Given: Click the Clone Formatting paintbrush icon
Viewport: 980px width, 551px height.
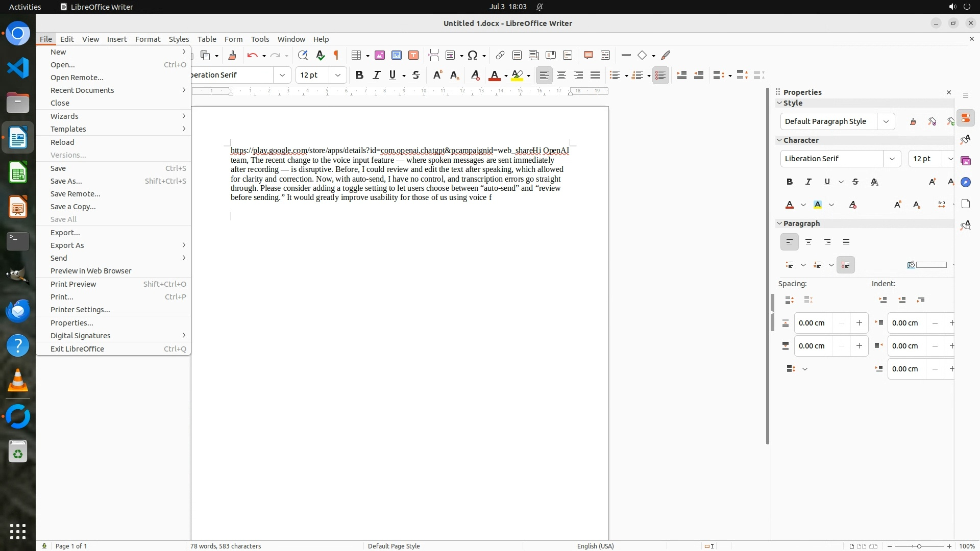Looking at the screenshot, I should [x=232, y=55].
